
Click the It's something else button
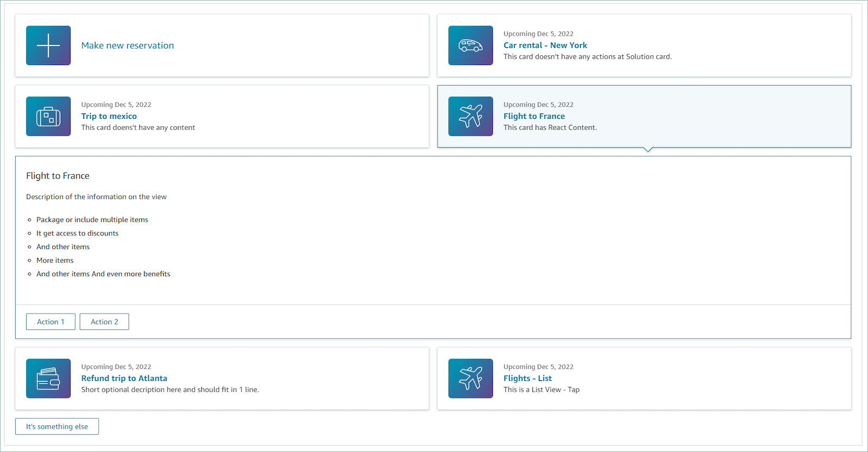(x=57, y=426)
